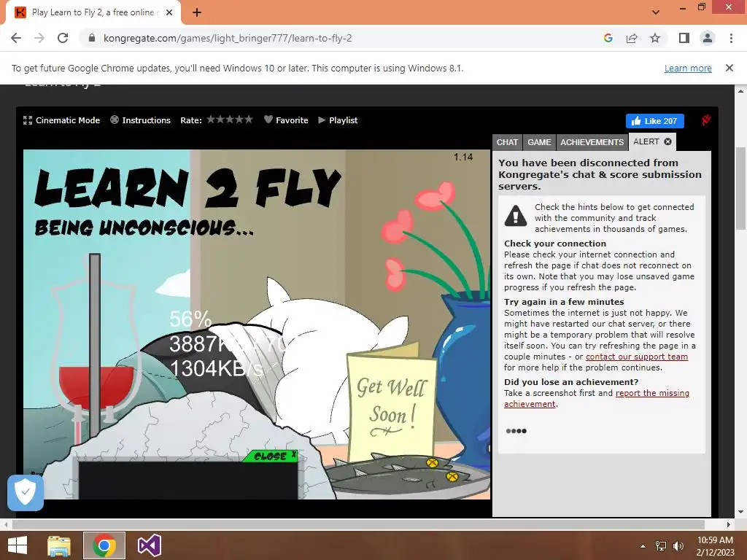Like the game on Facebook
747x560 pixels.
[654, 121]
